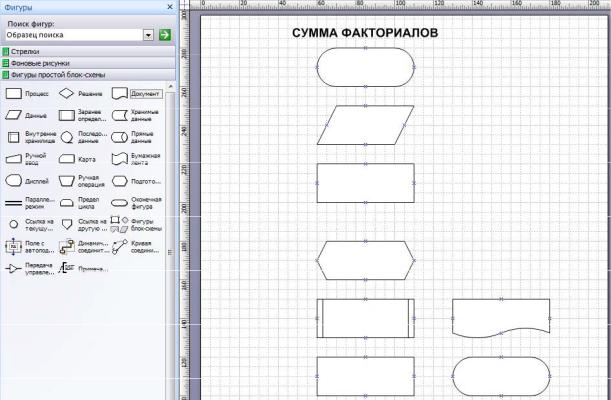Select the predefined process shape on canvas
The height and width of the screenshot is (400, 611).
366,318
